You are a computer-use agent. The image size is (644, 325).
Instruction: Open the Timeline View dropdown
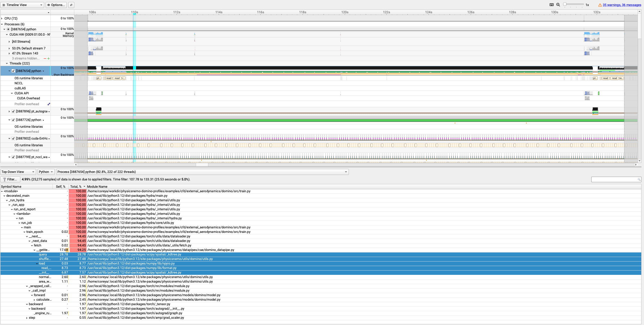[x=22, y=5]
